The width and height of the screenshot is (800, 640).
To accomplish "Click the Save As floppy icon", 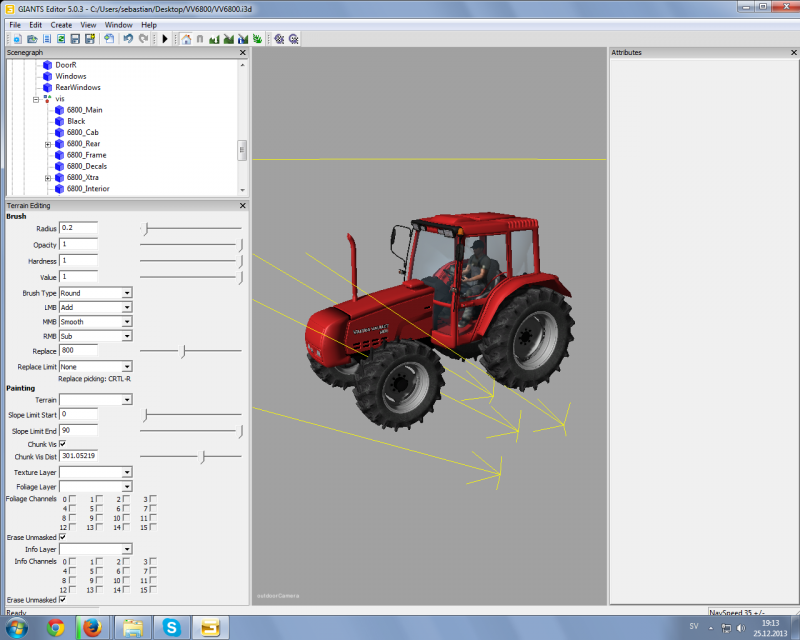I will tap(90, 39).
